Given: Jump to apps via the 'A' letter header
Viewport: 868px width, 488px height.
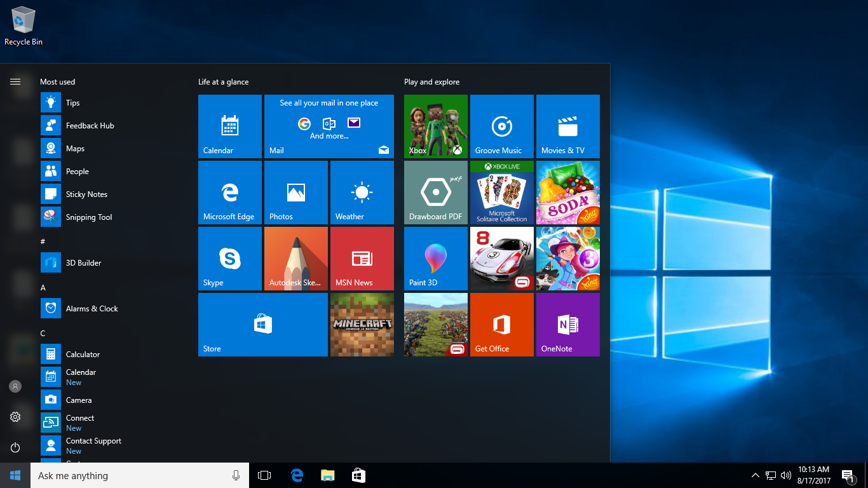Looking at the screenshot, I should [43, 288].
